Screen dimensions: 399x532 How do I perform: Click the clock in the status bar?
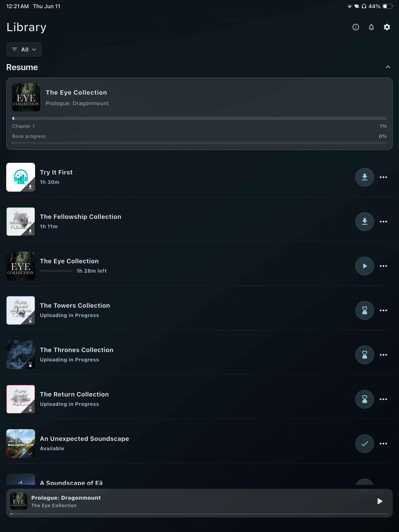18,6
